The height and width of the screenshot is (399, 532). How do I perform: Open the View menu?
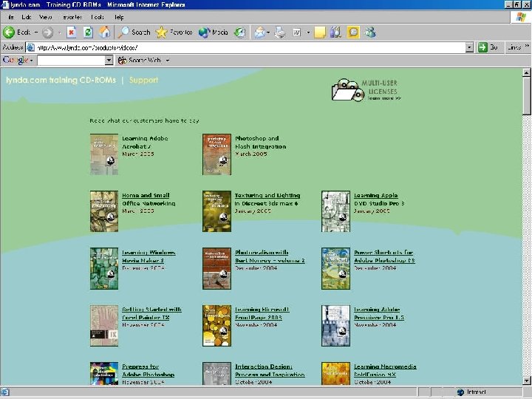tap(46, 17)
